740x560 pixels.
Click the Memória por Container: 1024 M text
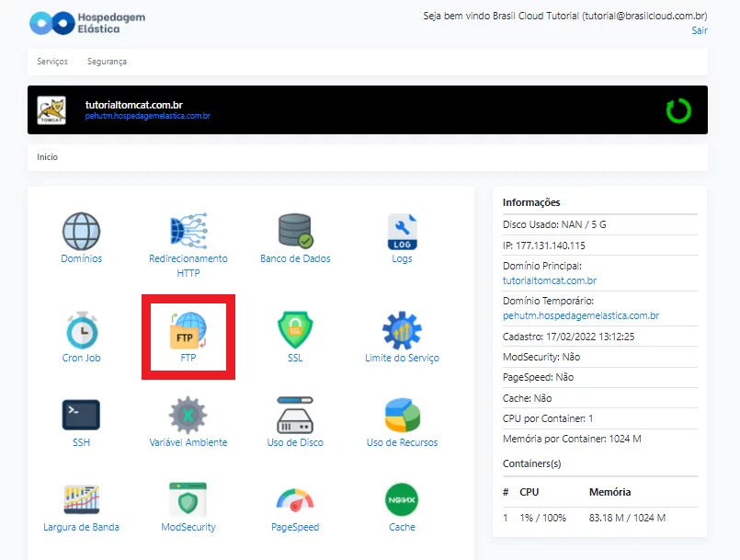(x=572, y=439)
